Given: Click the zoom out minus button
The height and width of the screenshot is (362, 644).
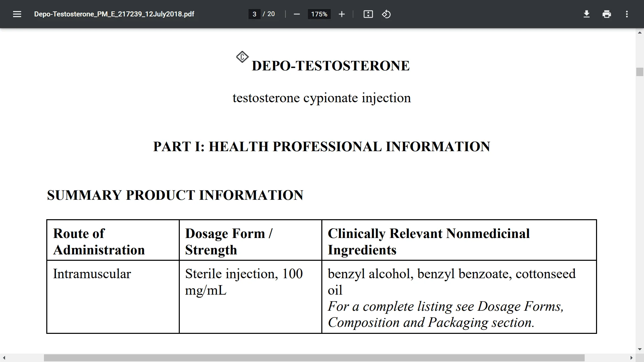Looking at the screenshot, I should pyautogui.click(x=297, y=14).
